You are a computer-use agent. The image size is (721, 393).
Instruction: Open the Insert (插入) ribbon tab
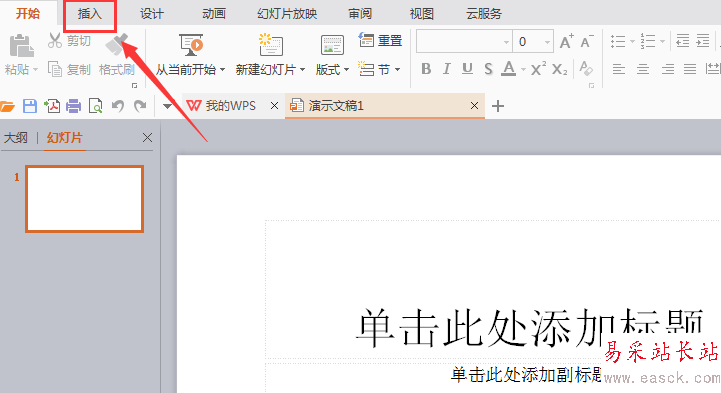[90, 14]
